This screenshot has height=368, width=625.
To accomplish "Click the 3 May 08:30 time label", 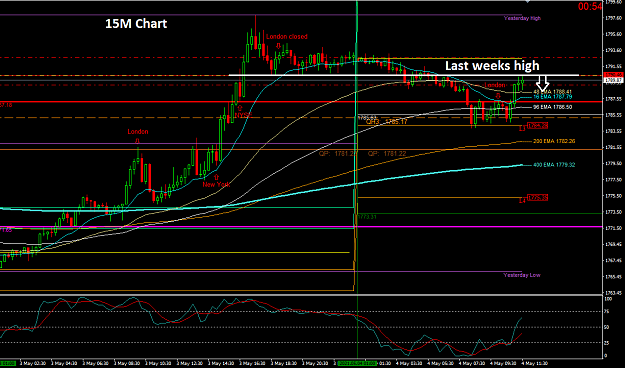I will [128, 364].
